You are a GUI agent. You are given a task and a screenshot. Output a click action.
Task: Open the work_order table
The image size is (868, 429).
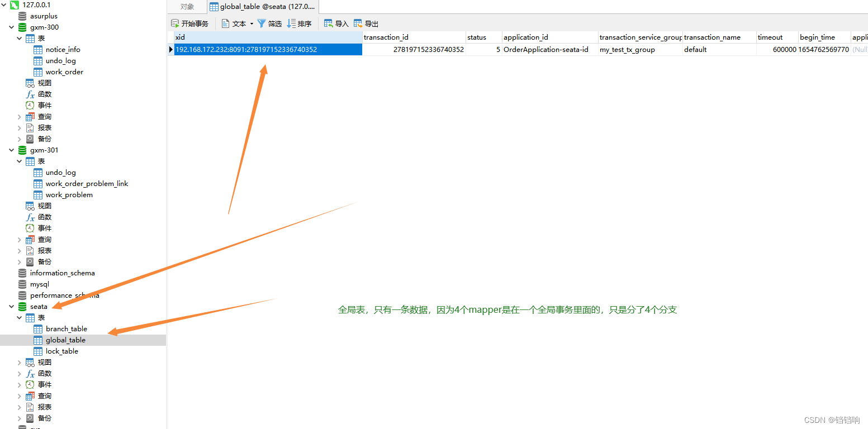pyautogui.click(x=64, y=71)
